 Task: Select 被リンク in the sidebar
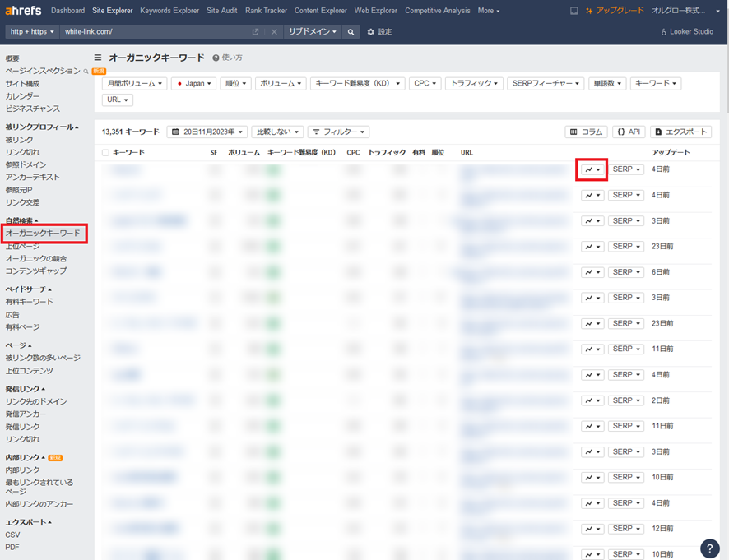tap(20, 140)
